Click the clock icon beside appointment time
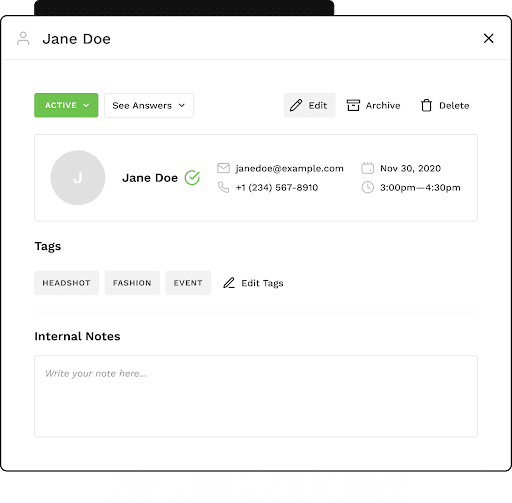Screen dimensions: 512x503 pyautogui.click(x=368, y=187)
